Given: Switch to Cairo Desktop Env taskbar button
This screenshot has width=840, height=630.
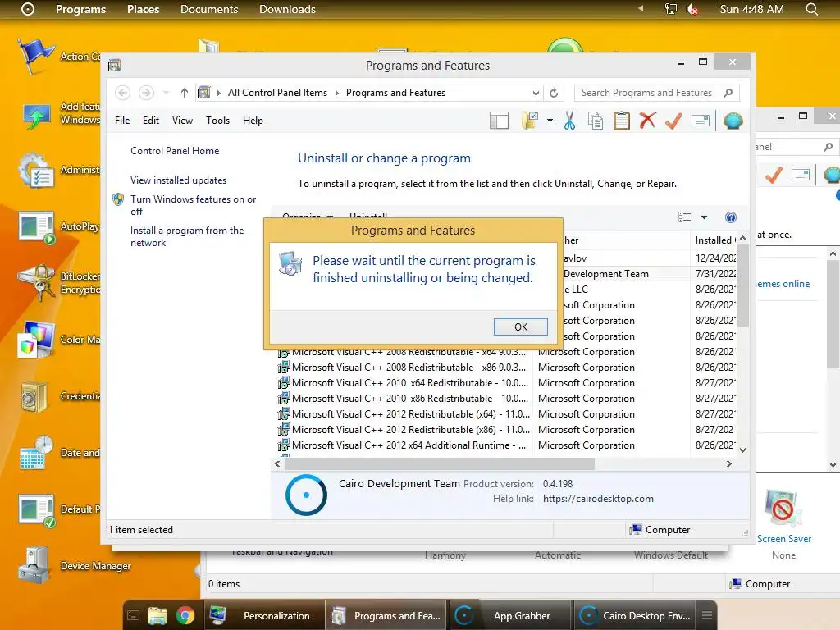Looking at the screenshot, I should (636, 615).
